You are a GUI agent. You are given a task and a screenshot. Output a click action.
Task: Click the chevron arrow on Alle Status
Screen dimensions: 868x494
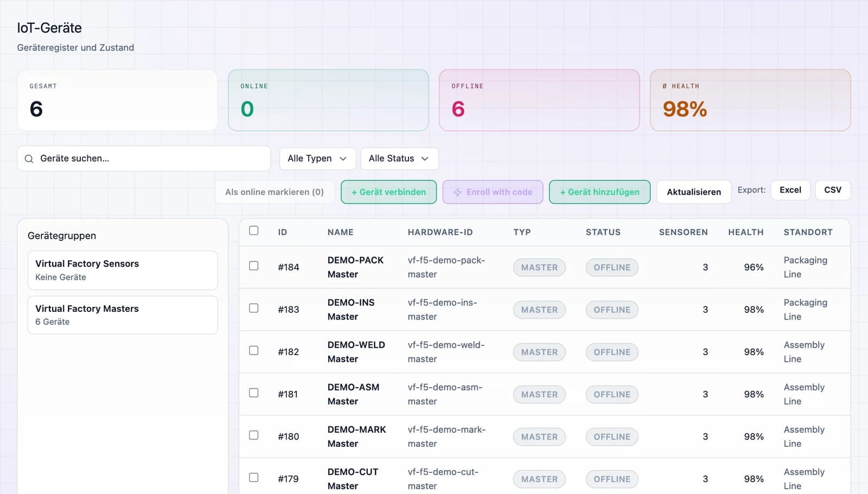[425, 159]
